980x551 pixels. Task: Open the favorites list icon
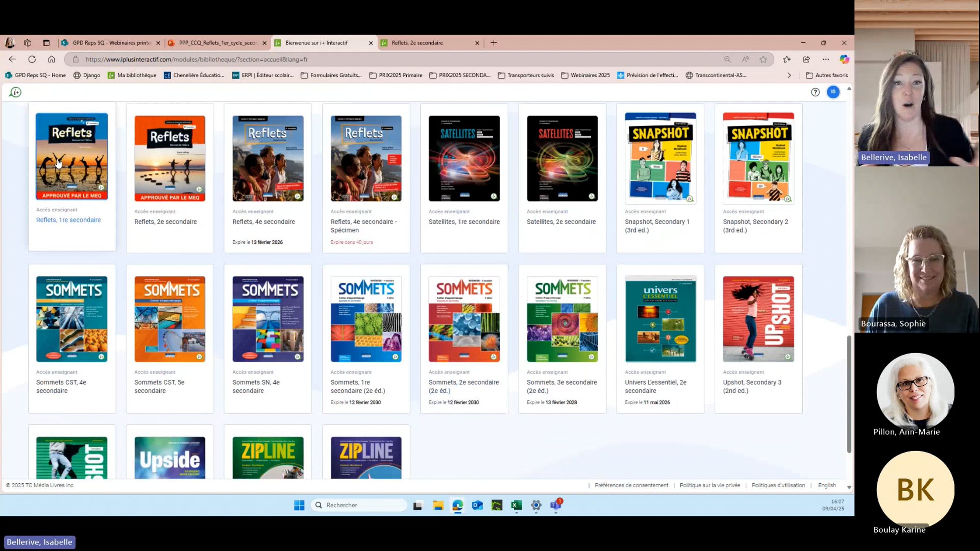click(787, 59)
